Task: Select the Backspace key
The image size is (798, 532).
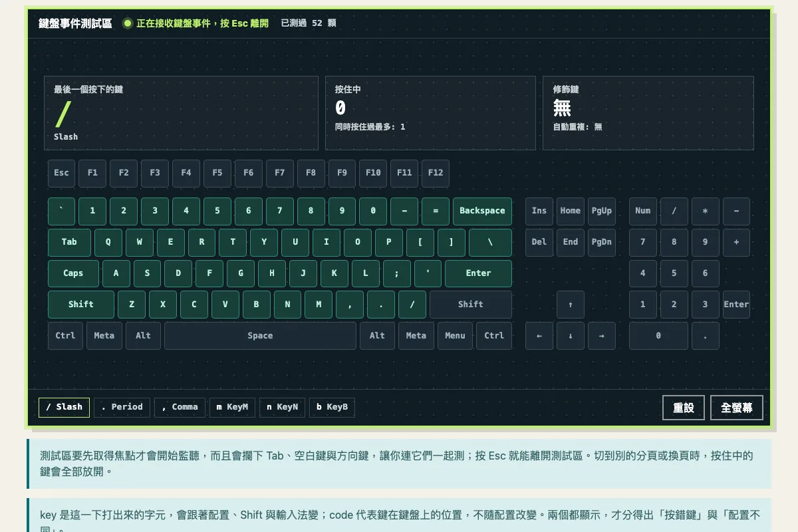Action: tap(482, 211)
